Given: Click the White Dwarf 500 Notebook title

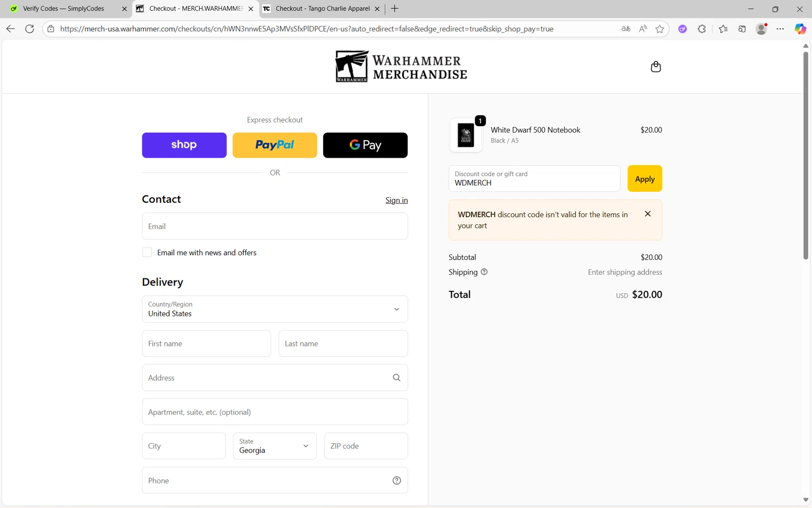Looking at the screenshot, I should click(535, 130).
